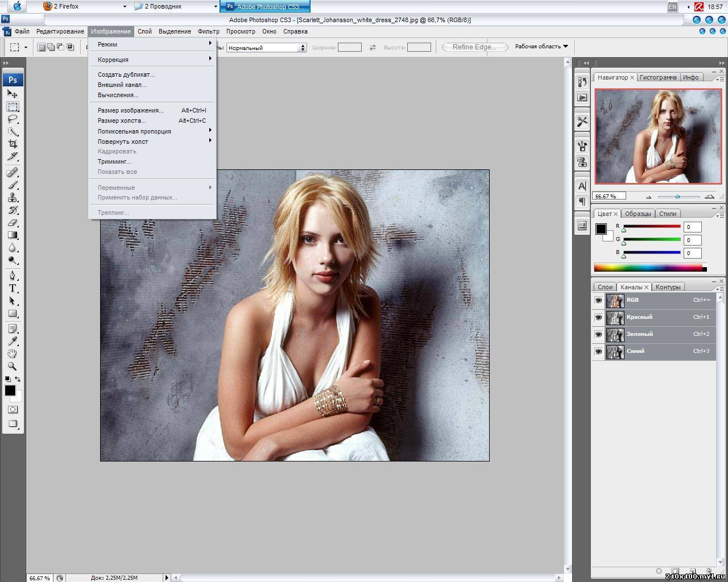
Task: Reset default foreground and background colors
Action: pyautogui.click(x=7, y=379)
